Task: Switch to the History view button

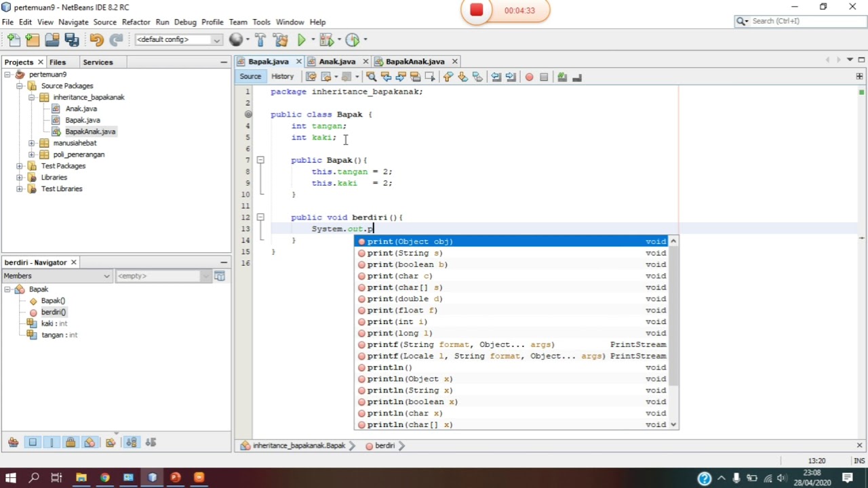Action: click(282, 77)
